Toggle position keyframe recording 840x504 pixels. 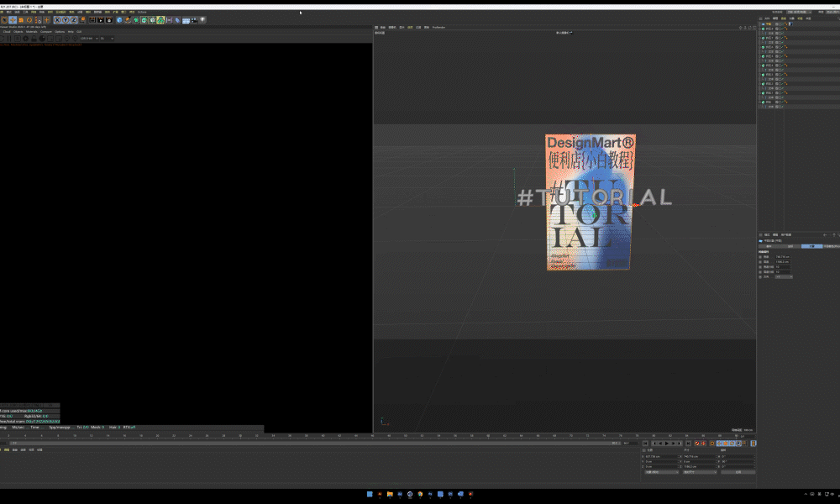point(719,444)
